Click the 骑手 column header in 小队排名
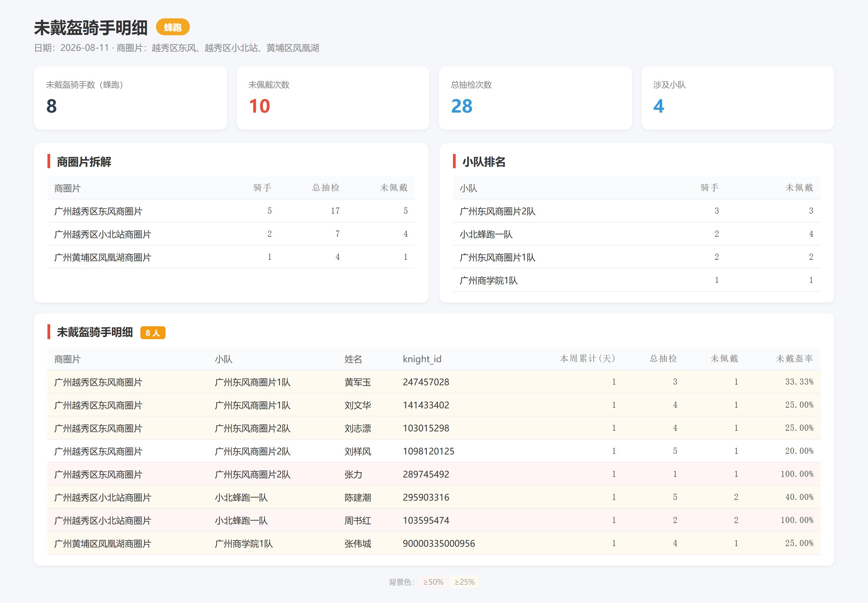The height and width of the screenshot is (603, 868). 709,188
